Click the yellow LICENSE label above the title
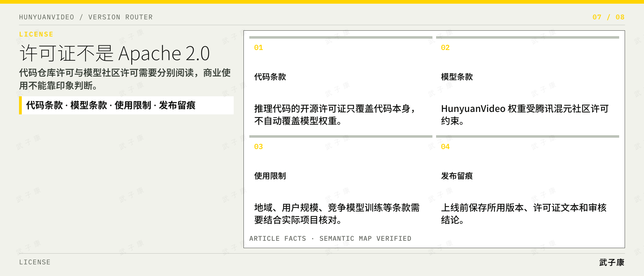This screenshot has height=276, width=644. pyautogui.click(x=36, y=34)
